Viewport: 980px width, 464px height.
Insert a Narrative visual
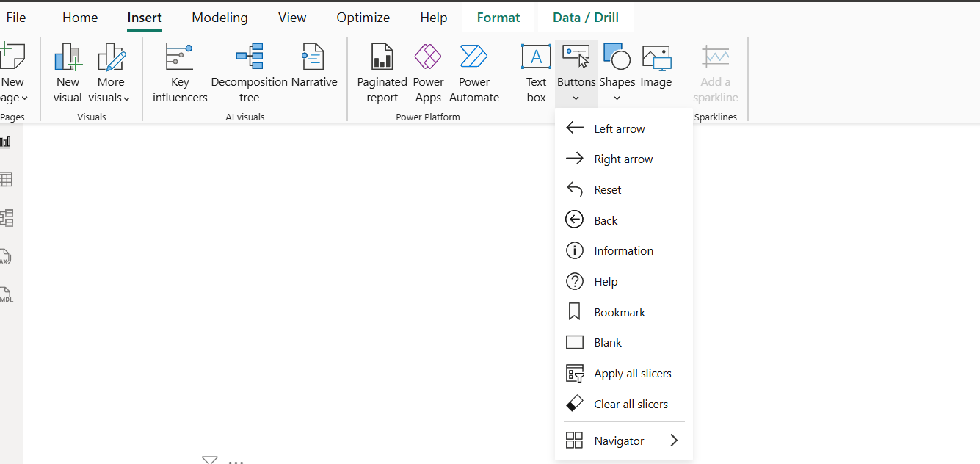click(314, 73)
